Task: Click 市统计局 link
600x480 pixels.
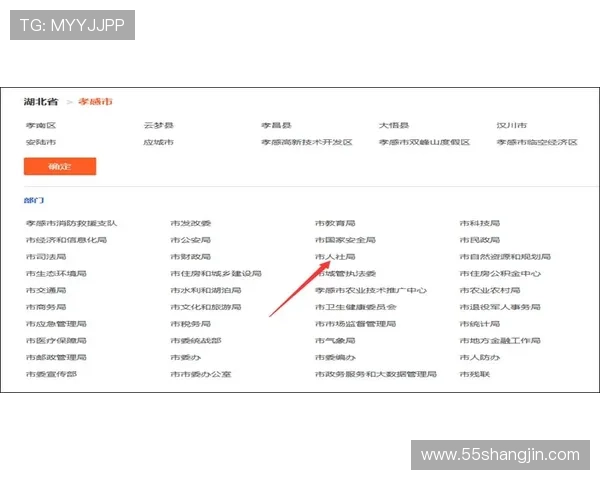Action: (480, 324)
